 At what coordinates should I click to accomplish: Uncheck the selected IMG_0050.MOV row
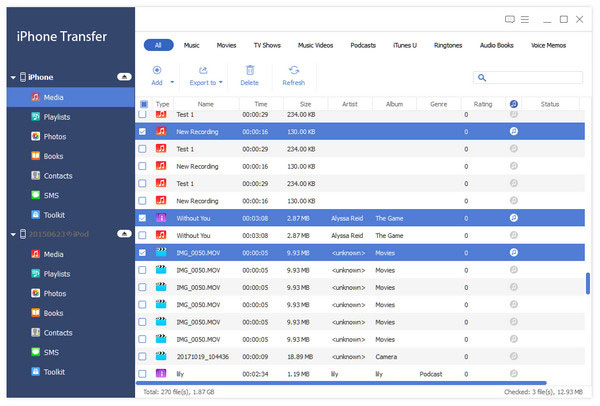pyautogui.click(x=142, y=253)
